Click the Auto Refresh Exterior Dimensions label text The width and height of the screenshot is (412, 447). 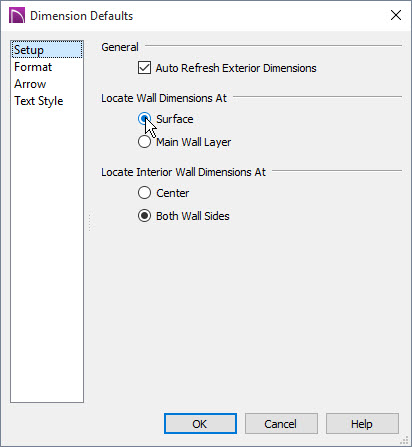tap(236, 68)
